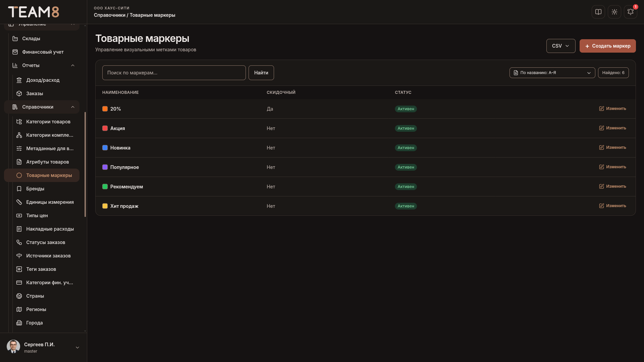Edit the Популярное marker row

click(613, 167)
